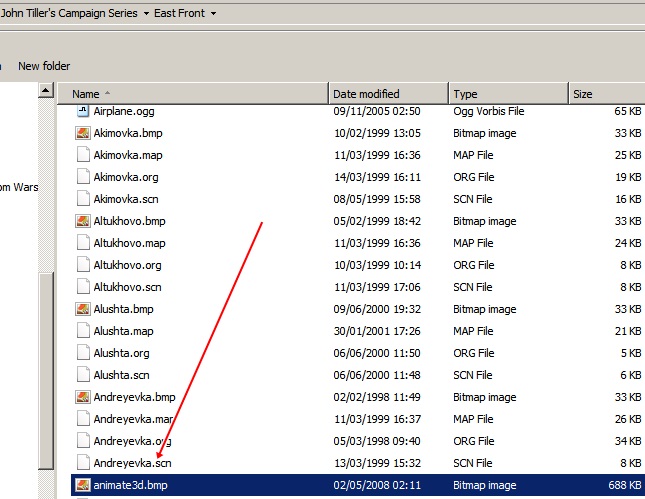645x499 pixels.
Task: Click the animate3d.bmp bitmap icon
Action: coord(83,485)
